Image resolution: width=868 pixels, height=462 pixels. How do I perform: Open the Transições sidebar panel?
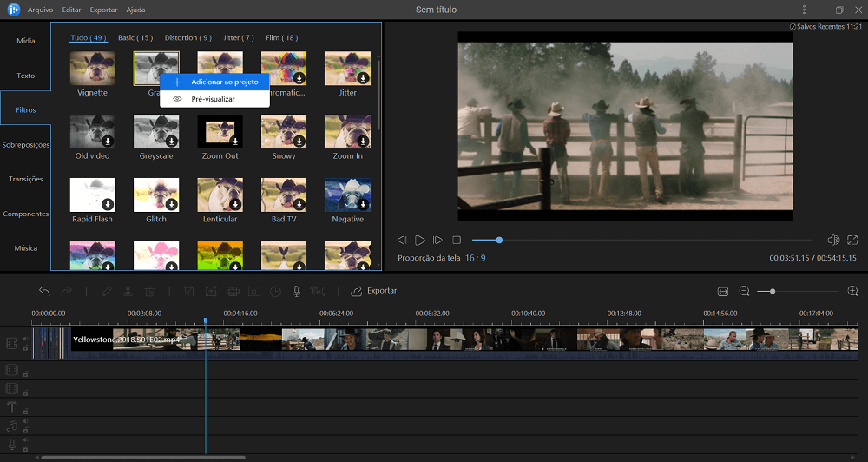(x=25, y=179)
